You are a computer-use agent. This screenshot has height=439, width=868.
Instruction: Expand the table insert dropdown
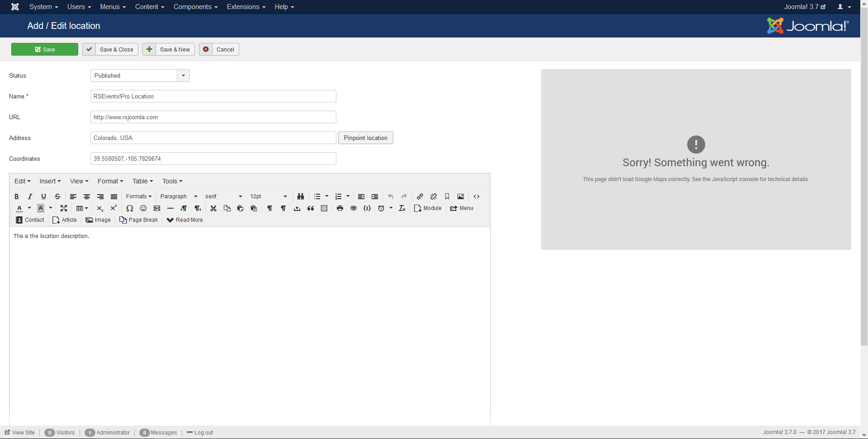click(82, 208)
